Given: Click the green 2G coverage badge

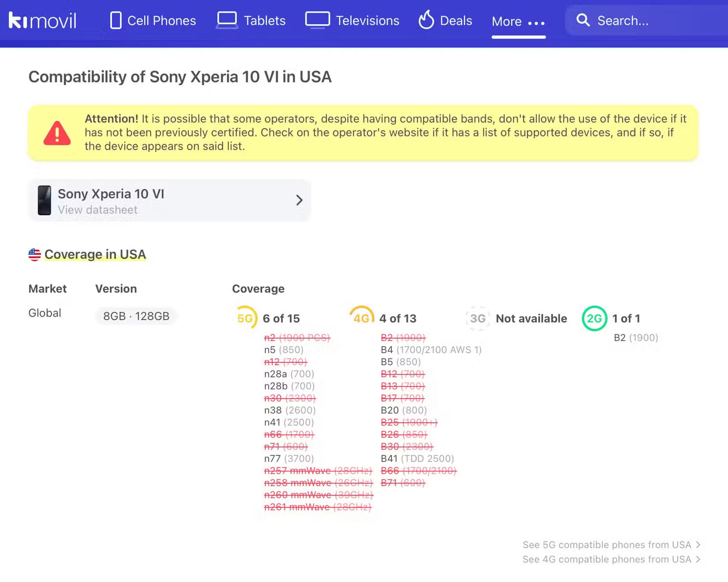Looking at the screenshot, I should coord(594,318).
